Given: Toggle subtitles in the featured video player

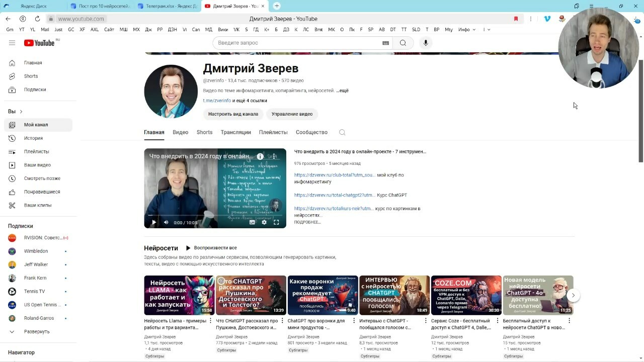Looking at the screenshot, I should (252, 222).
